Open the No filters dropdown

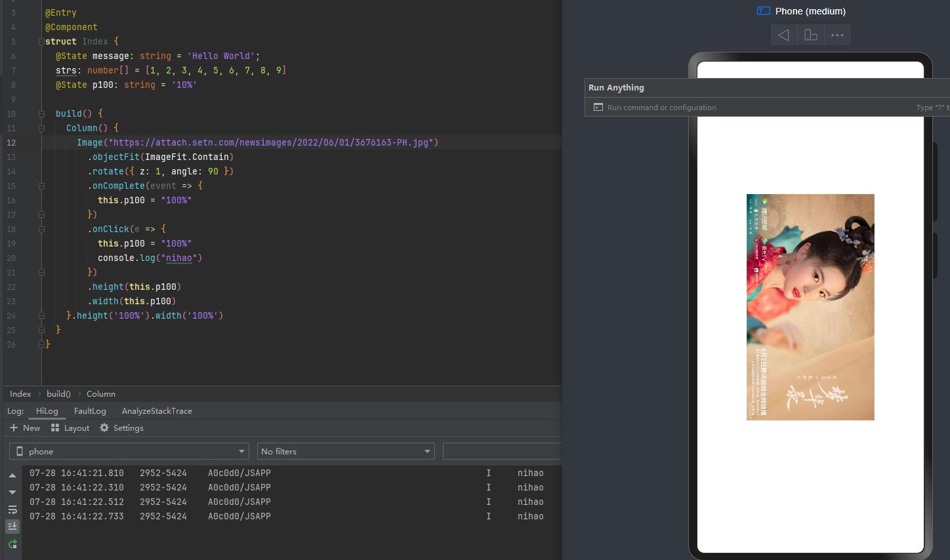coord(346,451)
